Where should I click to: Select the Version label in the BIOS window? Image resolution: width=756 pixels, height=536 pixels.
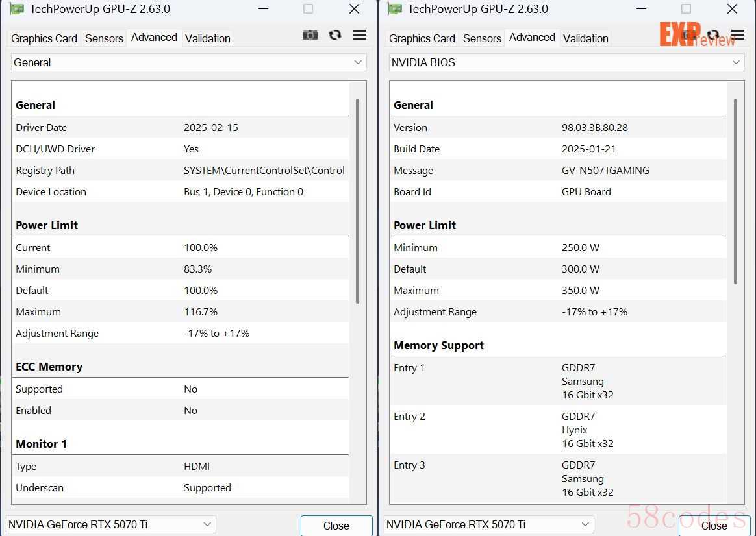[x=410, y=128]
